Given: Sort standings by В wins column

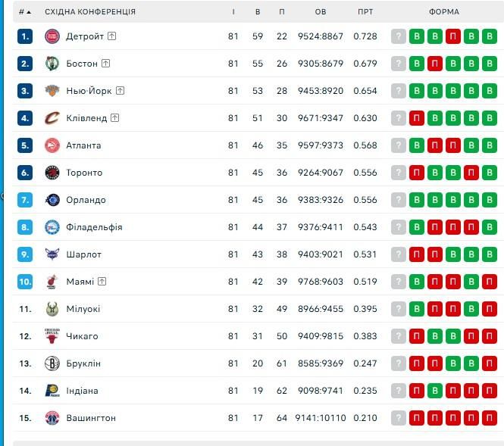Looking at the screenshot, I should [x=258, y=12].
